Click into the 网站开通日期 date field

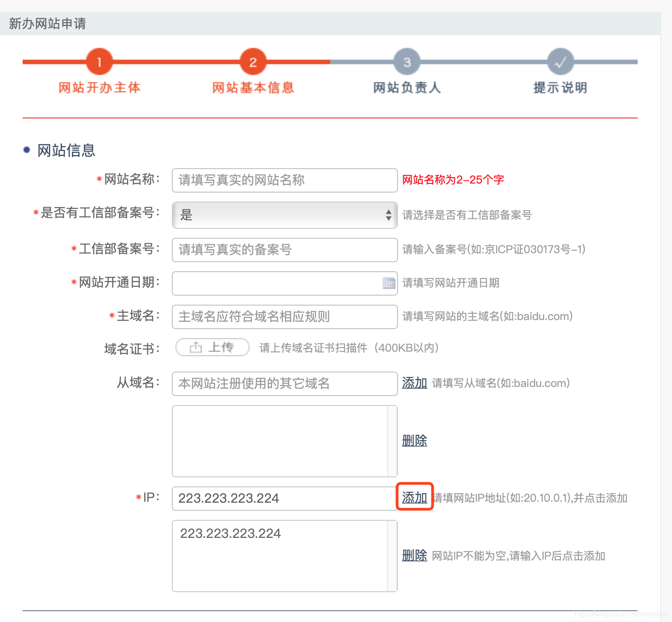tap(284, 283)
